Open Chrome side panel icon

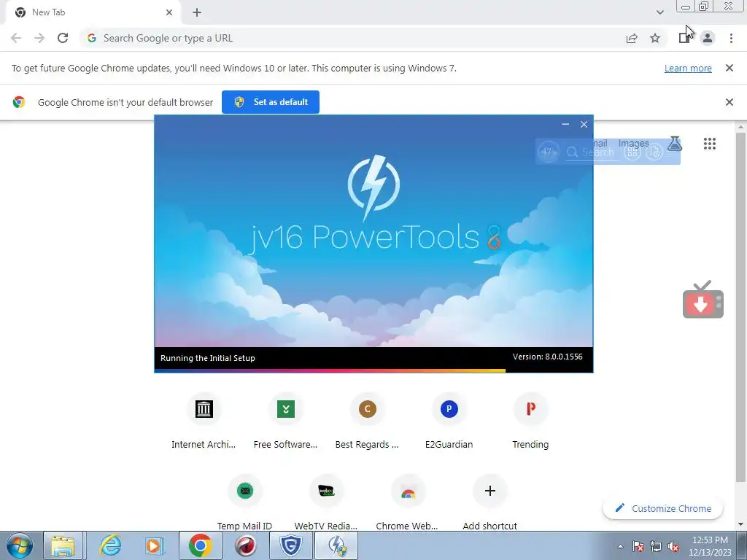pos(684,38)
